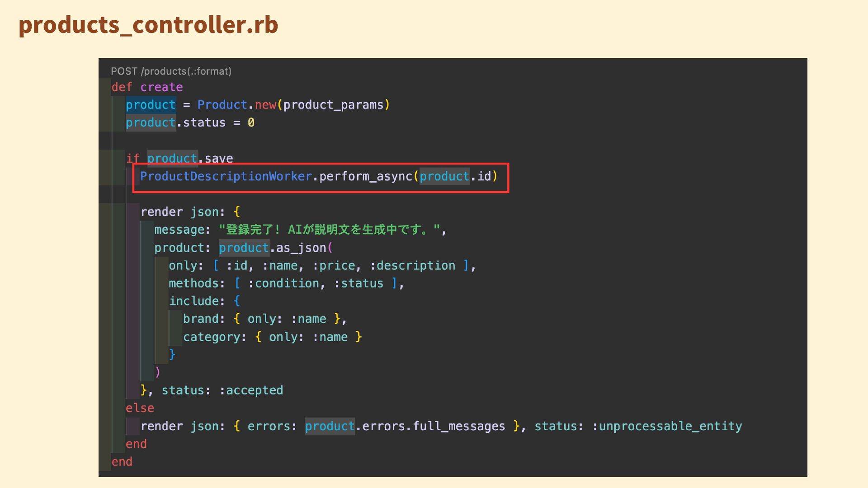
Task: Click the :description symbol in only list
Action: (x=412, y=266)
